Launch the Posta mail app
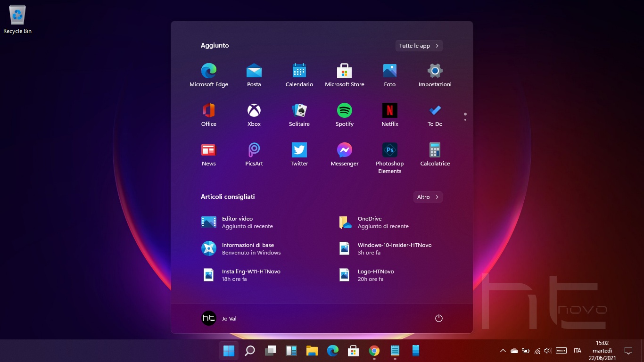Screen dimensions: 644x362 (254, 75)
